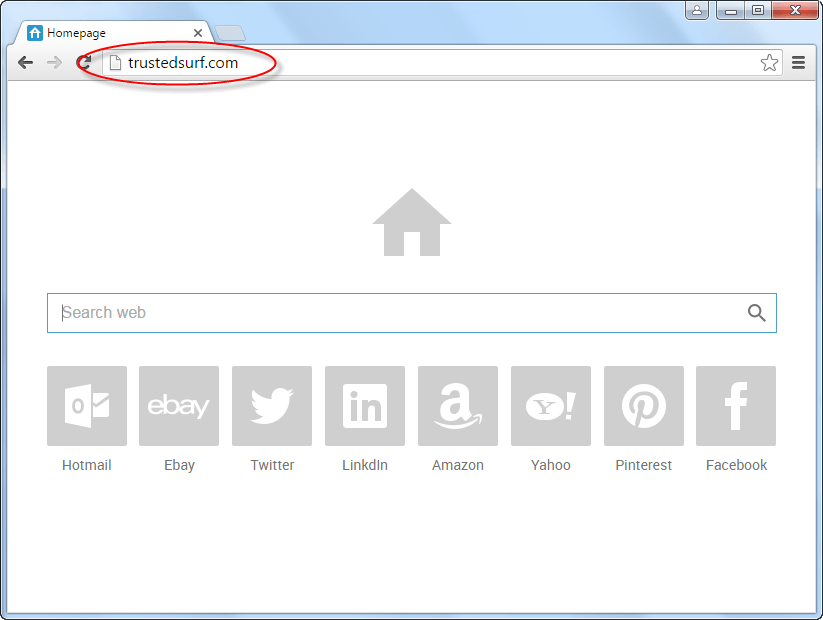Viewport: 823px width, 620px height.
Task: Click the Ebay text label
Action: click(x=180, y=465)
